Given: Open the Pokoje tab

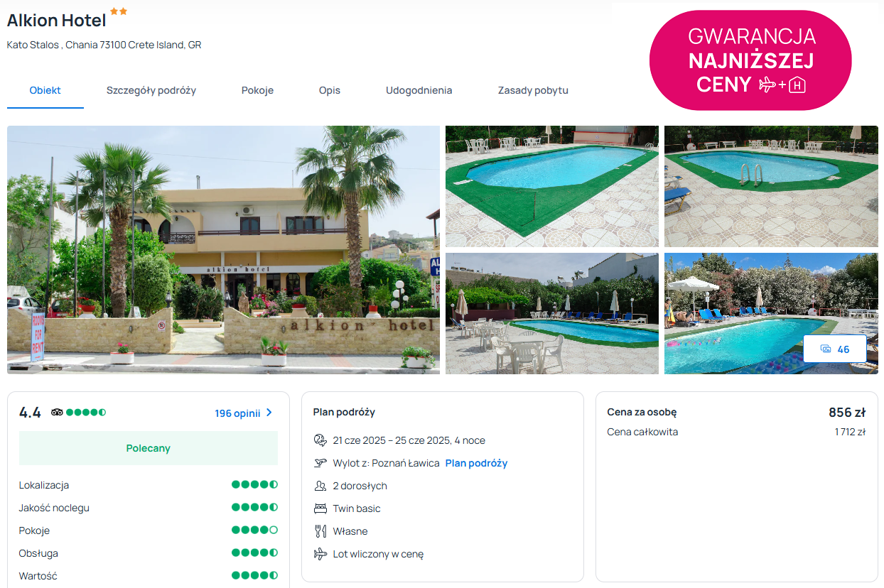Looking at the screenshot, I should (257, 90).
